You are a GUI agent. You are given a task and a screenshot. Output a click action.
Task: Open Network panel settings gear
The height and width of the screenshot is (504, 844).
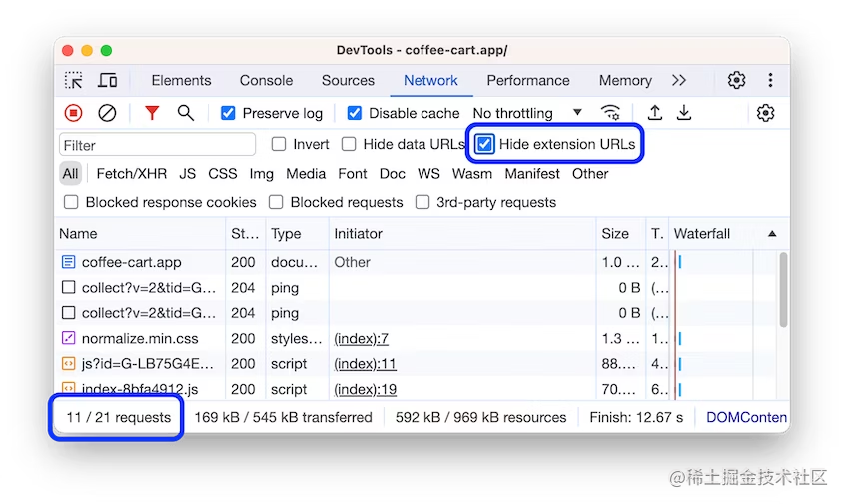[765, 113]
